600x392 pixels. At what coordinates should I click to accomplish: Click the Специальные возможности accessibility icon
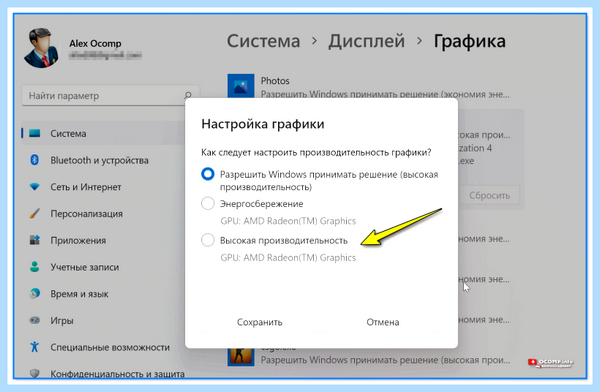[x=34, y=347]
